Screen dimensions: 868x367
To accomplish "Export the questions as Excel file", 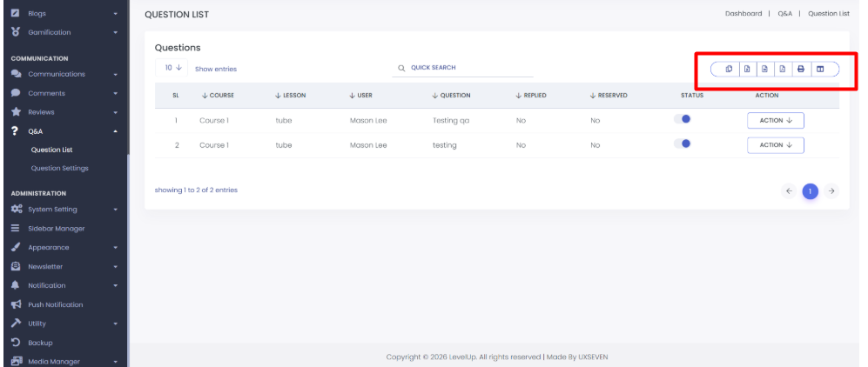I will point(747,69).
